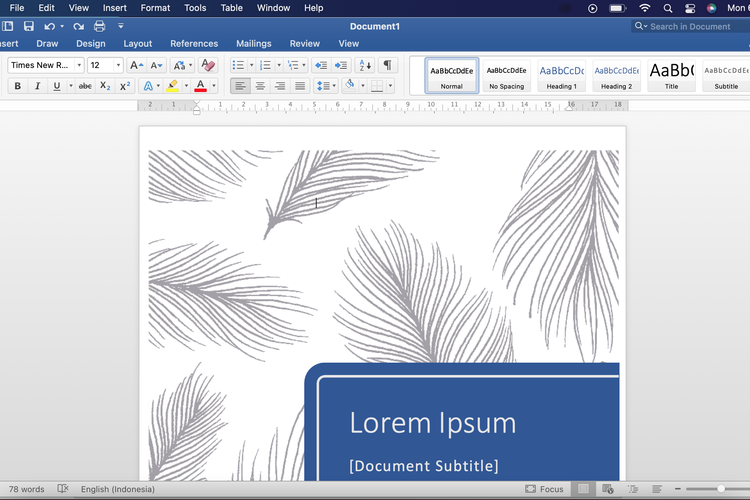
Task: Show paragraph marks with pilcrow icon
Action: coord(387,66)
